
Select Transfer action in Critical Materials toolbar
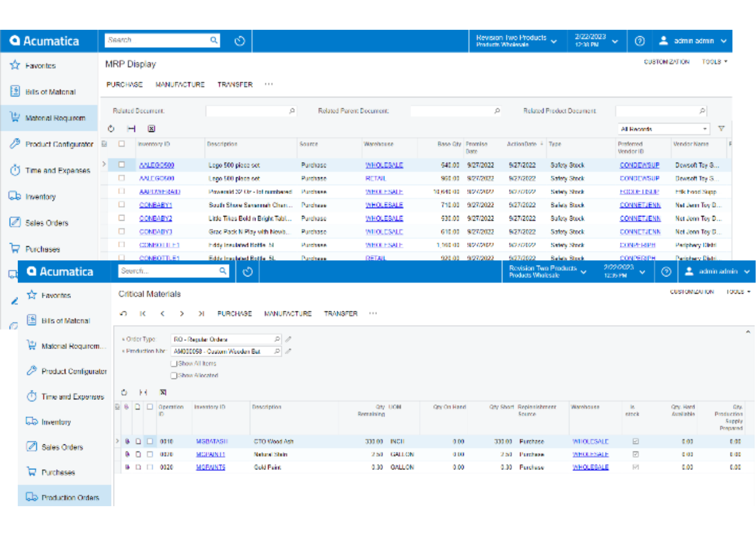tap(340, 314)
